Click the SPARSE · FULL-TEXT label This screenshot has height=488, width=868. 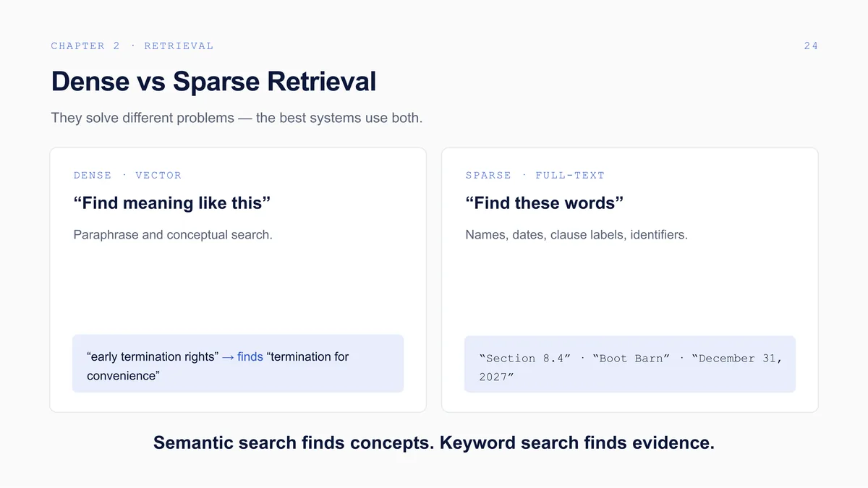point(535,175)
